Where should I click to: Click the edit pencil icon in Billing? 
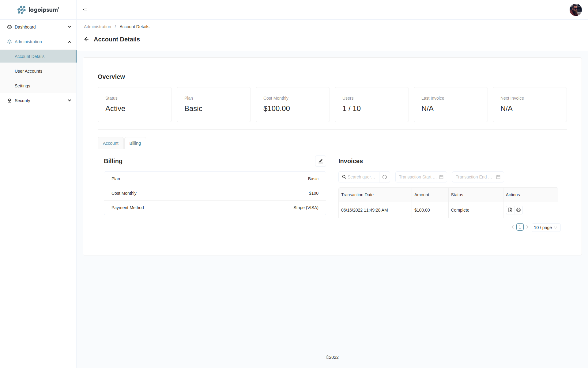click(320, 161)
